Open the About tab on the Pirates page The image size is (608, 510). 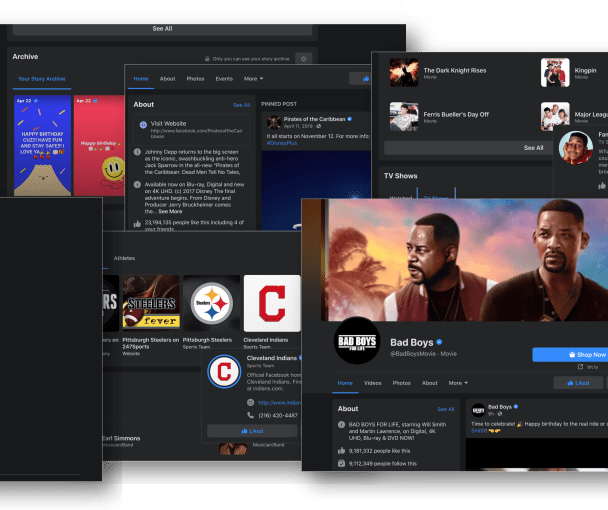tap(167, 79)
